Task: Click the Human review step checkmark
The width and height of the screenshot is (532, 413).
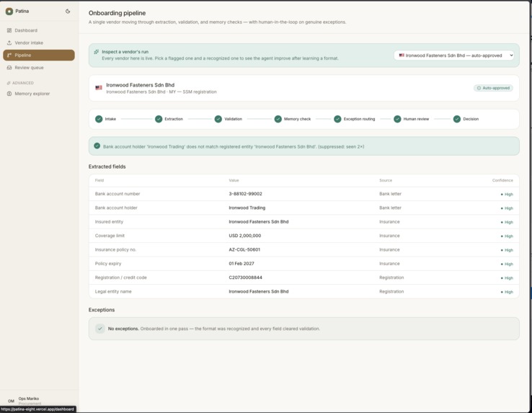Action: [397, 119]
